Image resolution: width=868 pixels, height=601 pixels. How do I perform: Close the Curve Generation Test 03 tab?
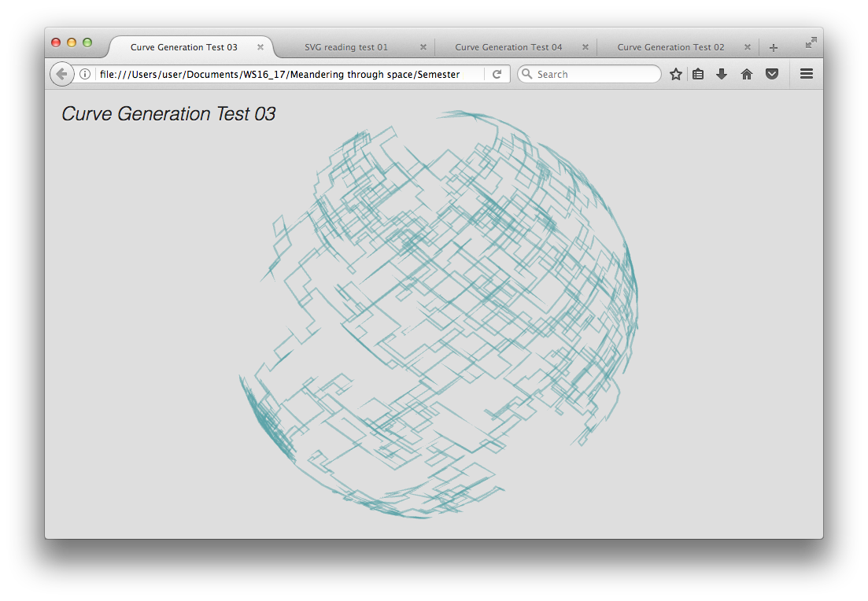click(260, 47)
